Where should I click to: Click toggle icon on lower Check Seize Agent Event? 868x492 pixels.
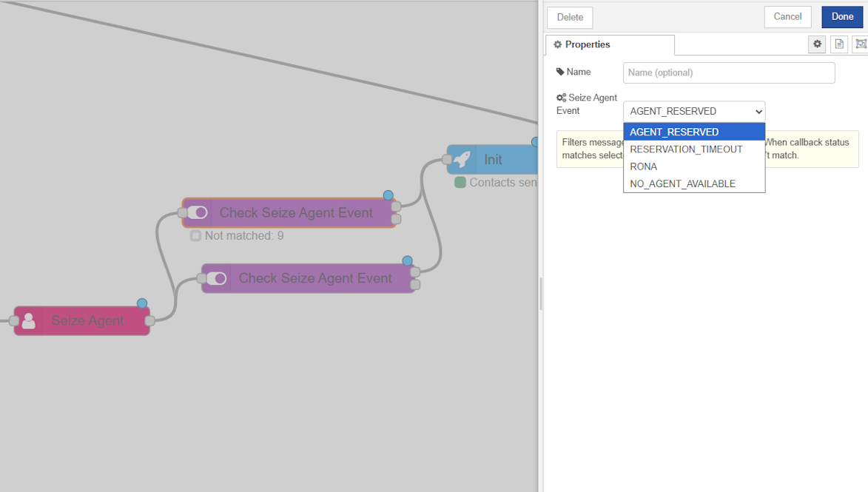point(216,278)
